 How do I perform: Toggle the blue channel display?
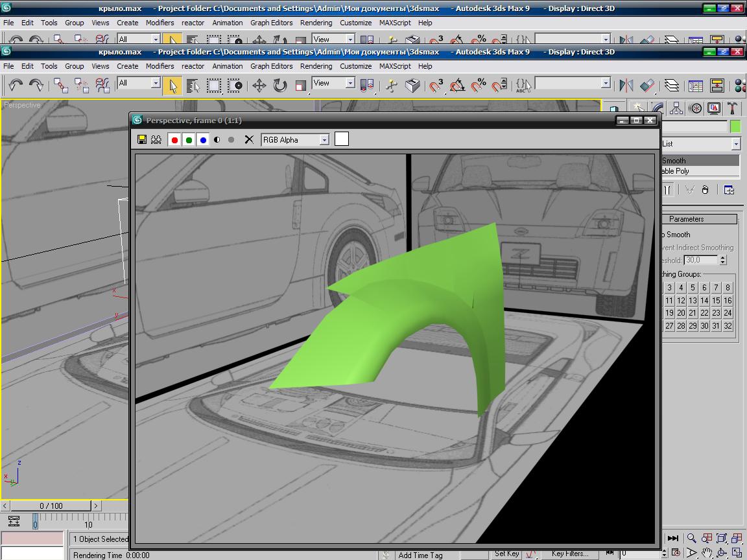point(203,139)
